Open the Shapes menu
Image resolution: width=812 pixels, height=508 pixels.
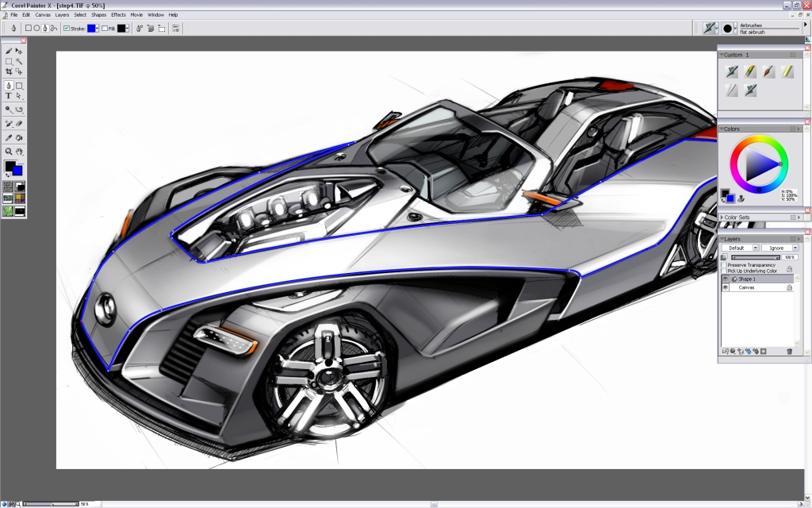98,14
